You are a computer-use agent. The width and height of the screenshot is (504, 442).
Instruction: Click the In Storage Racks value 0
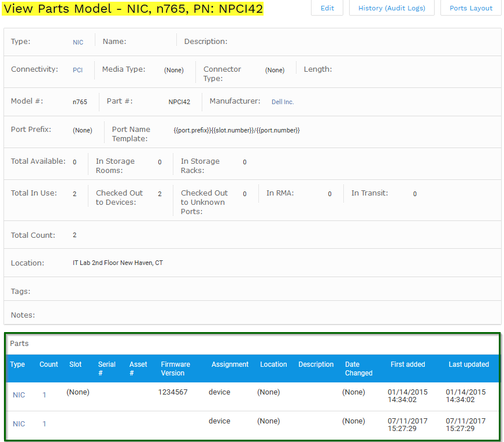(244, 162)
